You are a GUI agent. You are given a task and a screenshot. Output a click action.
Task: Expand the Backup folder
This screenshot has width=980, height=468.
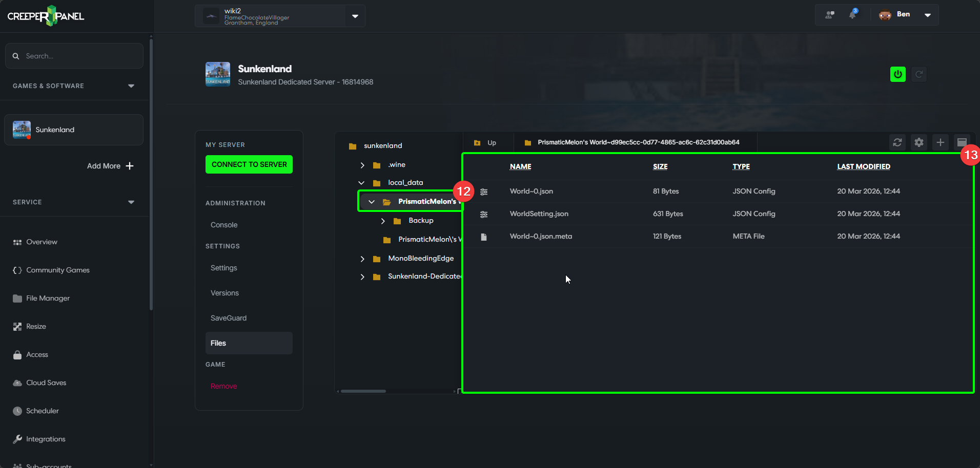(x=383, y=221)
